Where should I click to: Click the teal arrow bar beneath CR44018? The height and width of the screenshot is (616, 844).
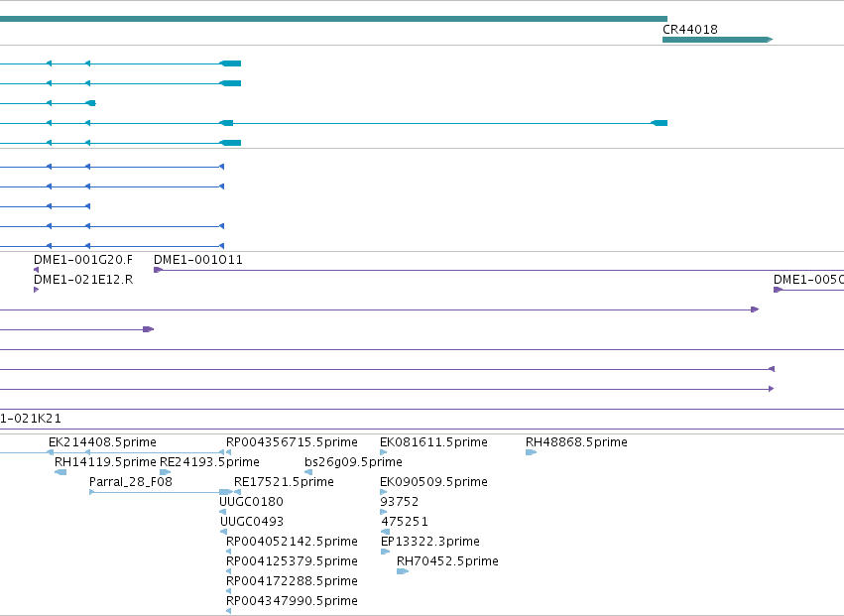717,40
